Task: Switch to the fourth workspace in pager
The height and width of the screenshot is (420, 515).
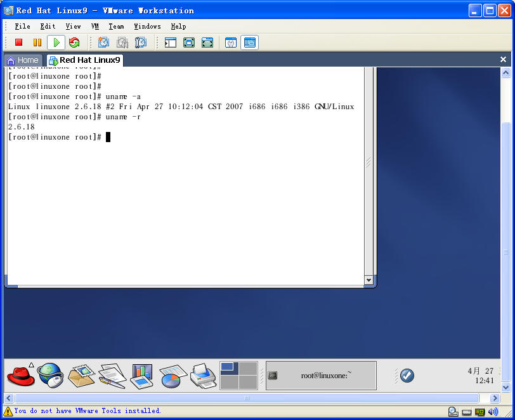Action: pyautogui.click(x=248, y=382)
